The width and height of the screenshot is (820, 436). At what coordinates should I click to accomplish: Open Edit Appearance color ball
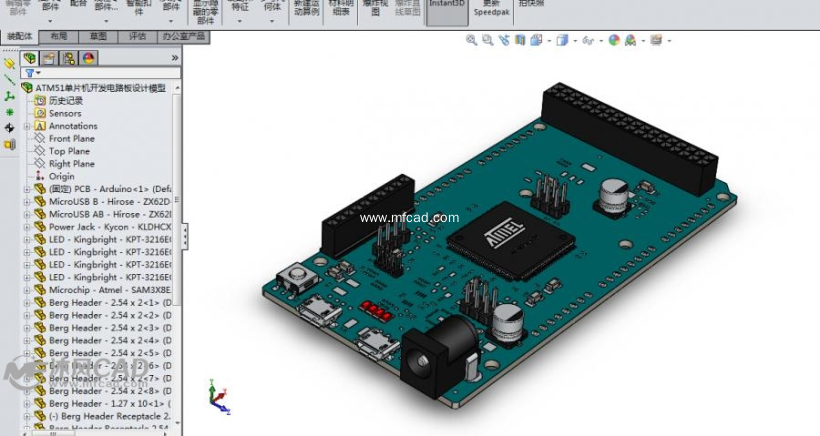click(x=614, y=40)
